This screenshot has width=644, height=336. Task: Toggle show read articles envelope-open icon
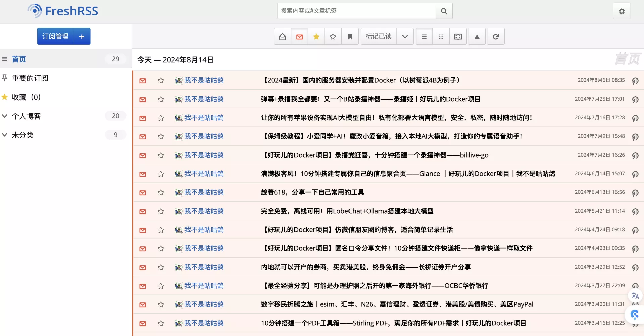(x=282, y=37)
